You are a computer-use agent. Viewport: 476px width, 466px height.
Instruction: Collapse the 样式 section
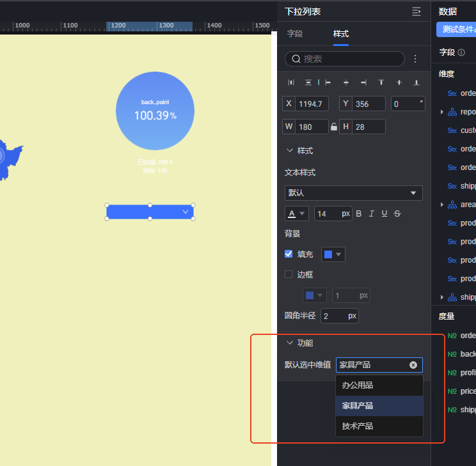pos(290,151)
